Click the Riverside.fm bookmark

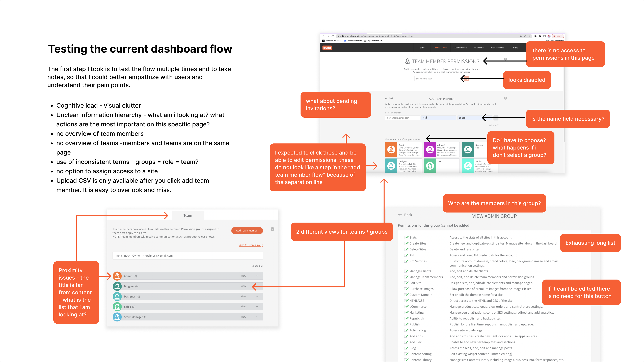332,41
